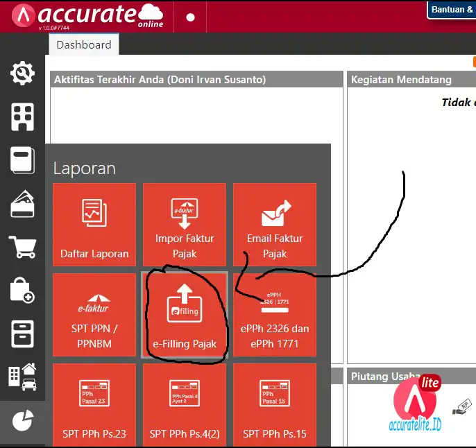Open the ePPh 2326 dan ePPh 1771 tile
This screenshot has height=448, width=476.
pos(275,315)
